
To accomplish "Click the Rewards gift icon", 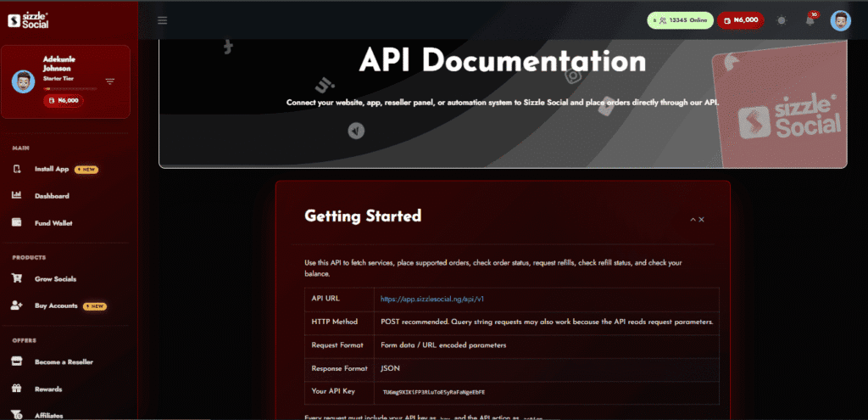I will 17,389.
